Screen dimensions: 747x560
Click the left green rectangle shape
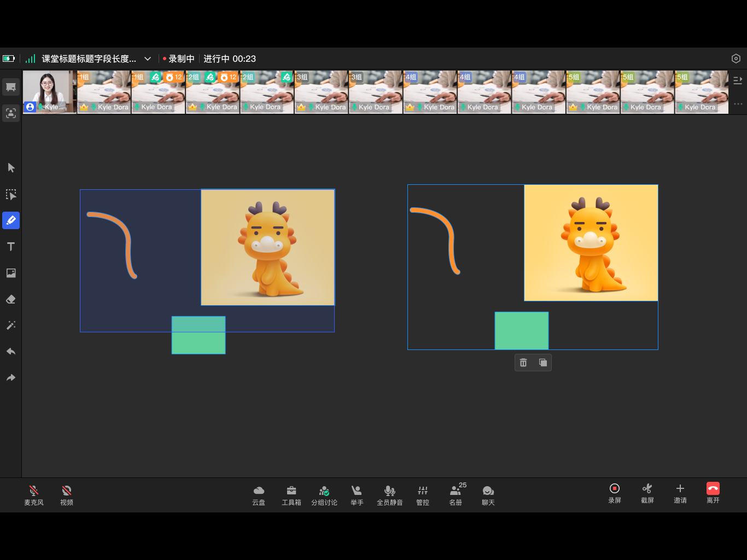coord(199,335)
